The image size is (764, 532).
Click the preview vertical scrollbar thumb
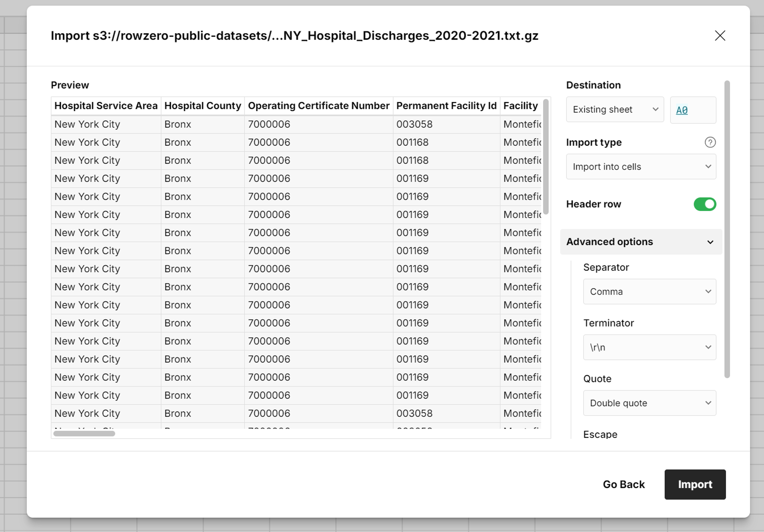pos(546,156)
